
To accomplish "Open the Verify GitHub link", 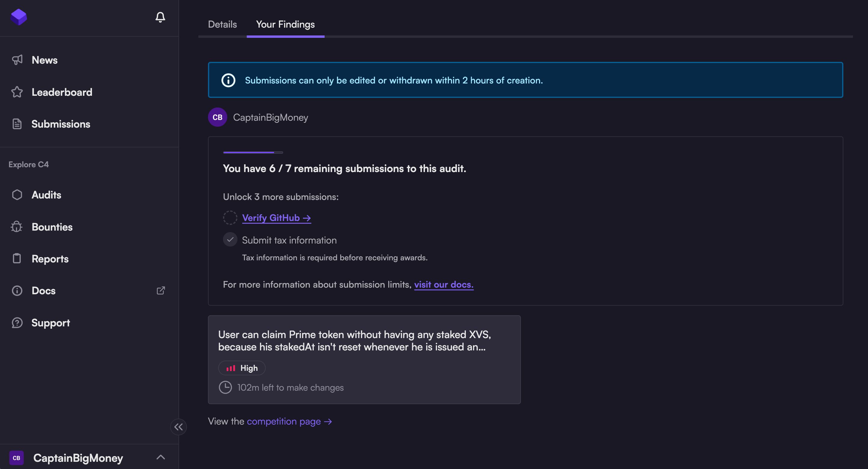I will [276, 218].
